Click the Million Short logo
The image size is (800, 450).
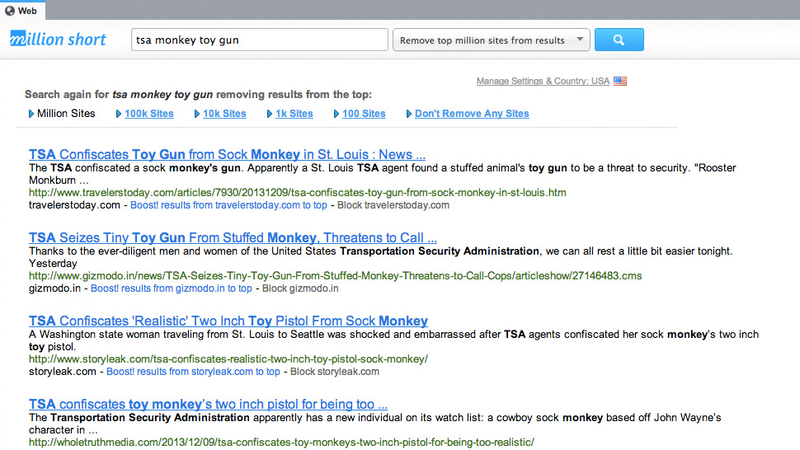coord(58,39)
